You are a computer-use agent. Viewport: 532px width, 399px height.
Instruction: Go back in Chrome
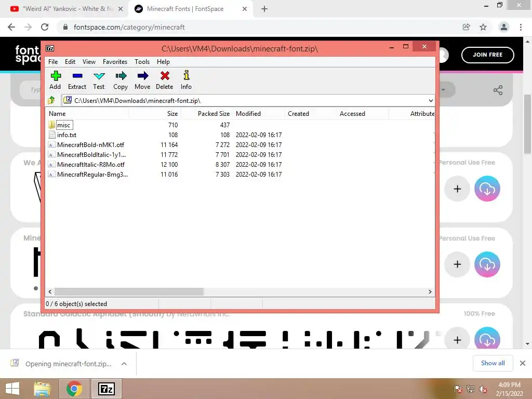[x=11, y=27]
